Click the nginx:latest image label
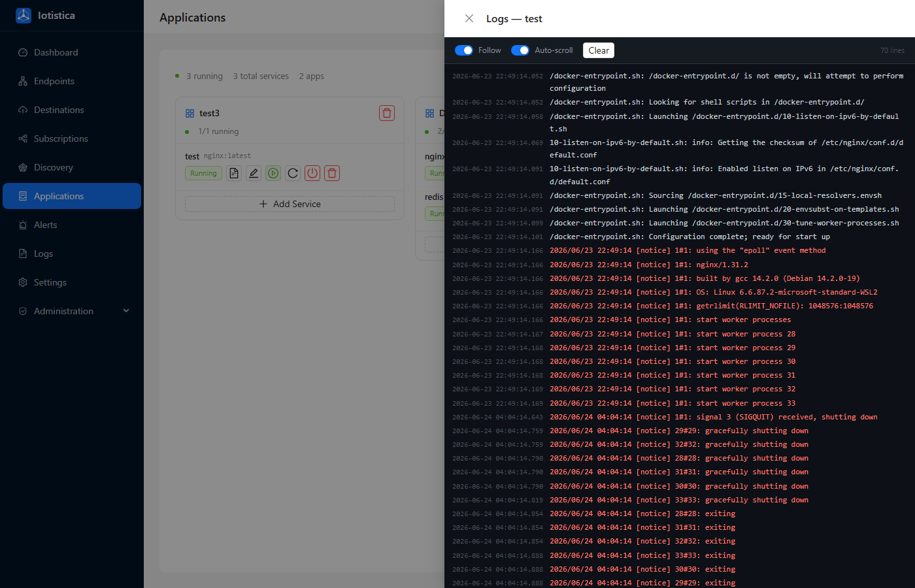Image resolution: width=915 pixels, height=588 pixels. point(227,155)
